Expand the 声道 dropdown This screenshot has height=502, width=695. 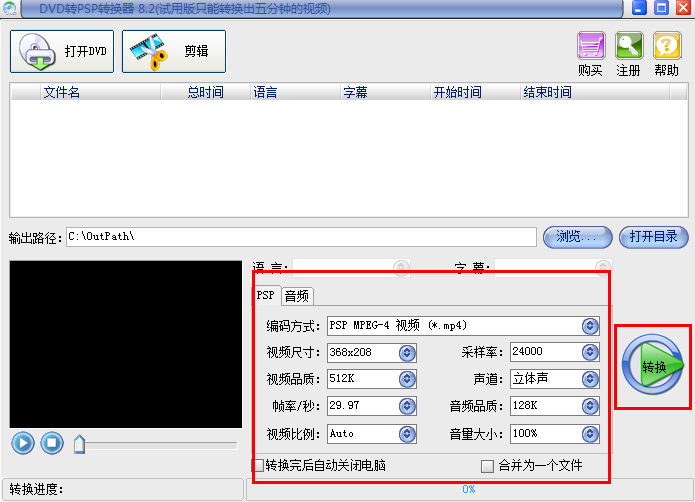click(x=590, y=379)
